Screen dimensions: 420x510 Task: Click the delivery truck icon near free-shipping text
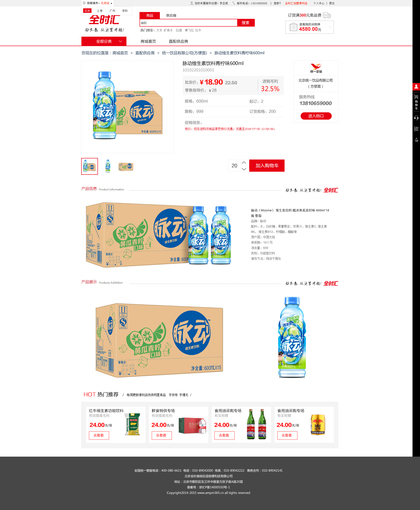pyautogui.click(x=327, y=15)
